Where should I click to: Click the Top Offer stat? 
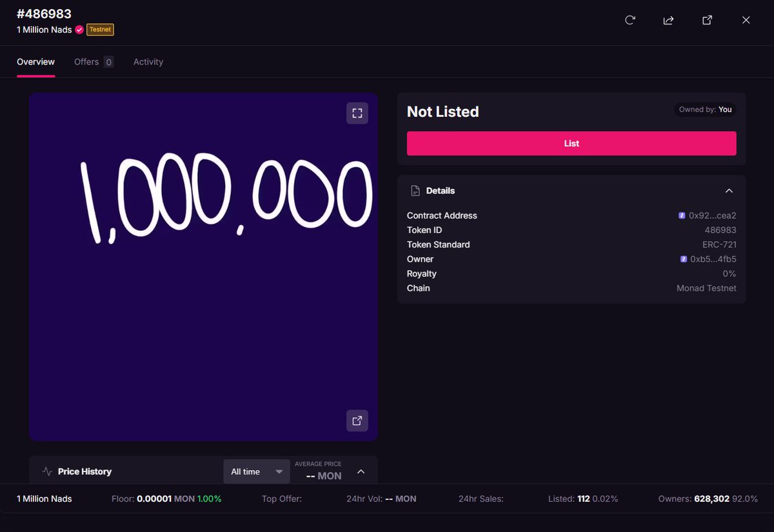click(x=282, y=498)
